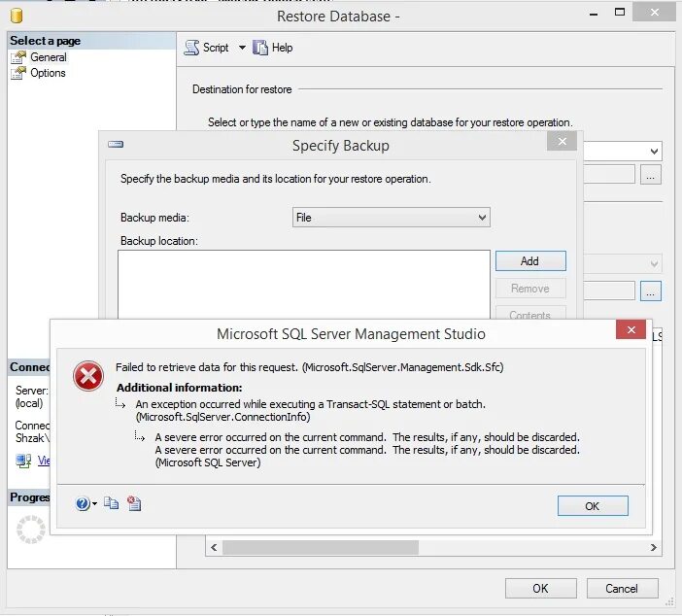
Task: Click the View connection properties link
Action: click(44, 461)
